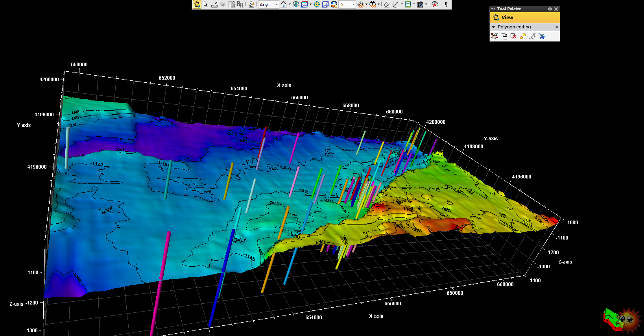Expand the glasses filter dropdown arrow
This screenshot has width=644, height=336.
coord(366,4)
